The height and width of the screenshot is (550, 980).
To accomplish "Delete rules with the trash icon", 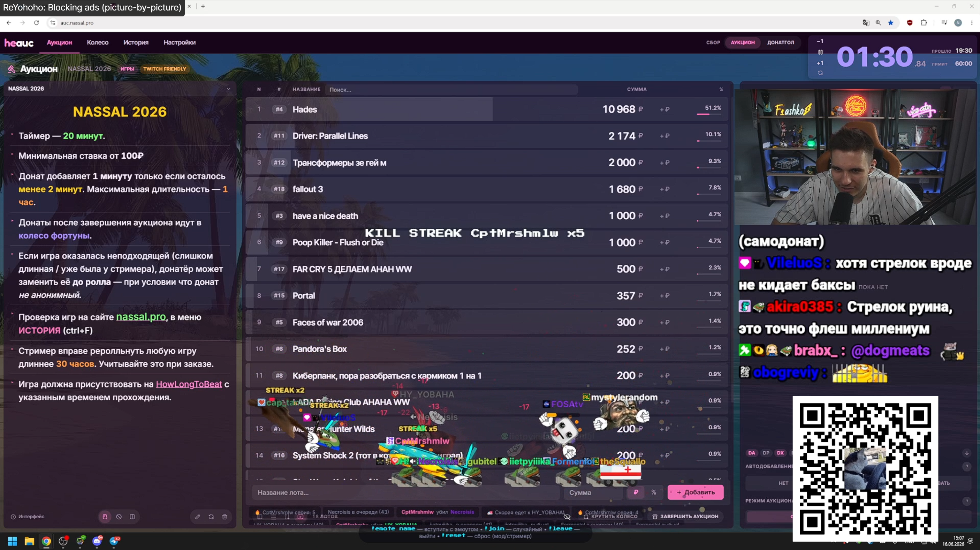I will 225,517.
